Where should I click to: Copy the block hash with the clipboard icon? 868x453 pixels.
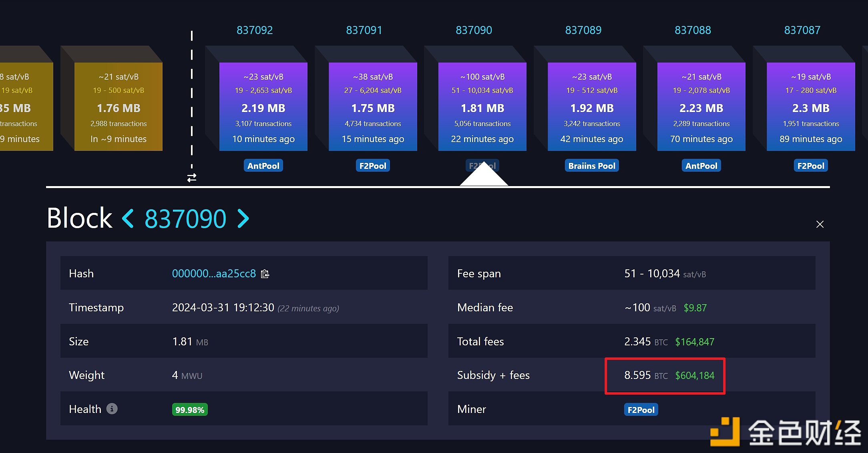(x=265, y=274)
